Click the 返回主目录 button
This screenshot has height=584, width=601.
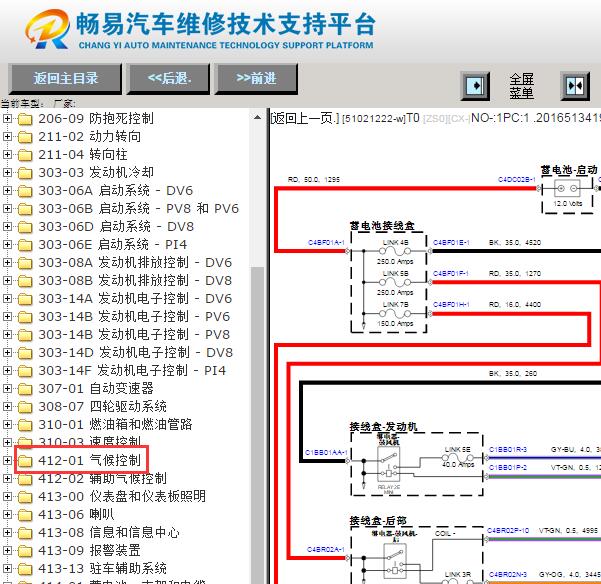pyautogui.click(x=65, y=79)
